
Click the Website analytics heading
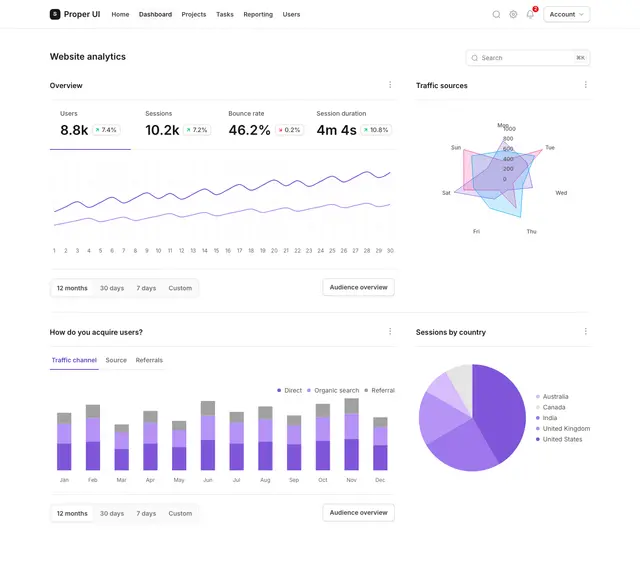pos(88,57)
